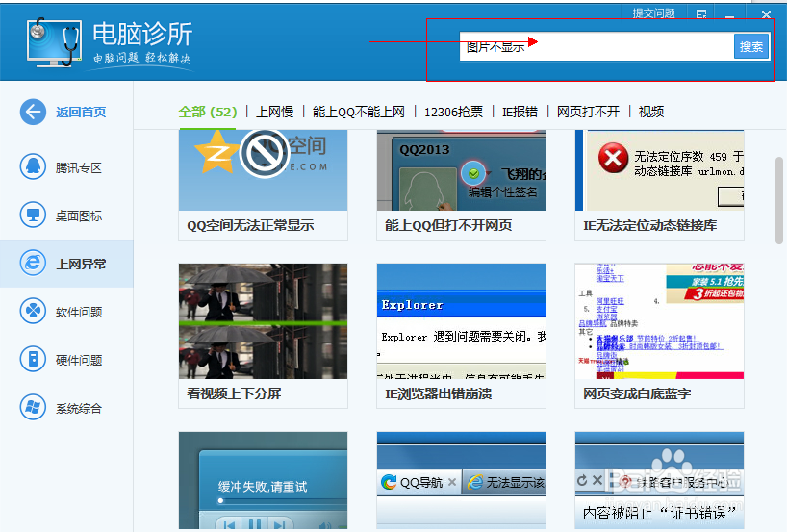Click the vertical scrollbar thumb of the results list
Viewport: 787px width, 532px height.
[779, 200]
